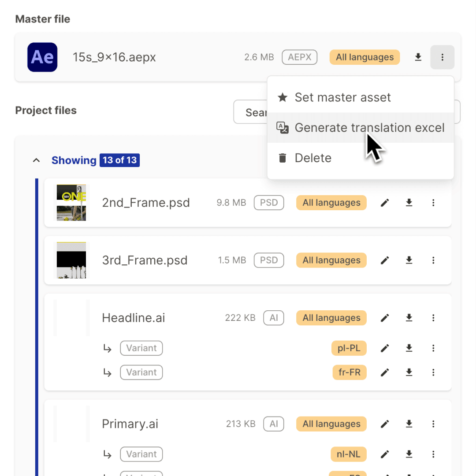Collapse the file list showing 13 of 13
476x476 pixels.
(x=36, y=160)
